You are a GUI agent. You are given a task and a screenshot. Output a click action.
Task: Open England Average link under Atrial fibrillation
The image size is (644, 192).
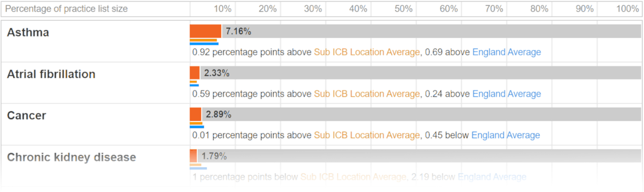coord(507,94)
